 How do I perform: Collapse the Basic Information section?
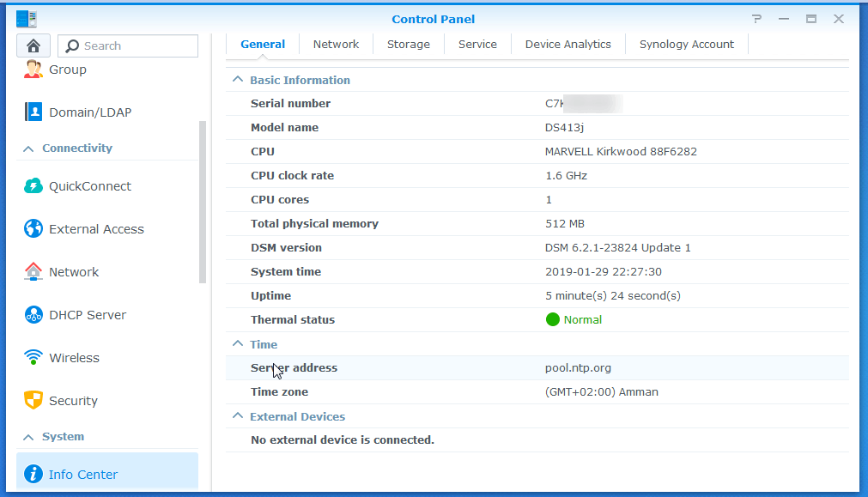click(x=237, y=80)
